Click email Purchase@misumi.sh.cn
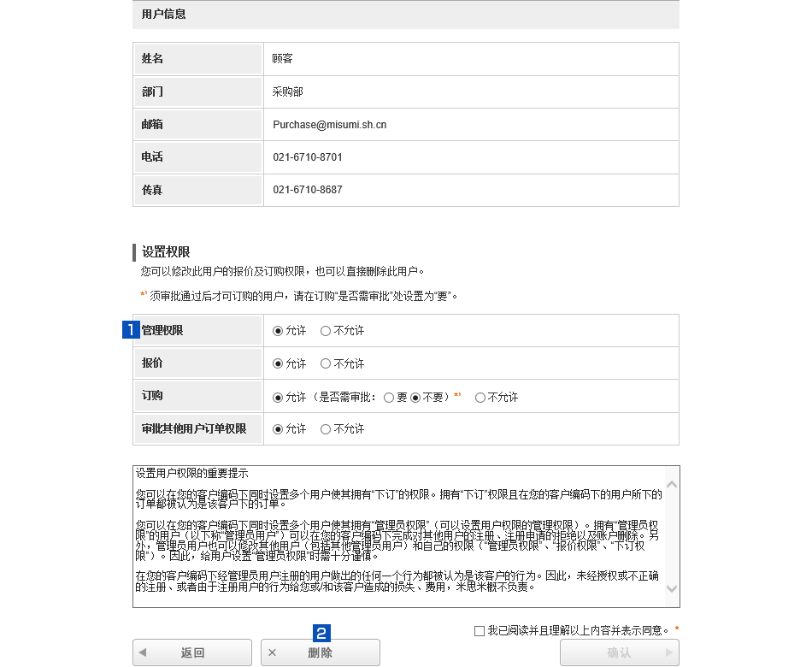This screenshot has width=812, height=667. (330, 124)
